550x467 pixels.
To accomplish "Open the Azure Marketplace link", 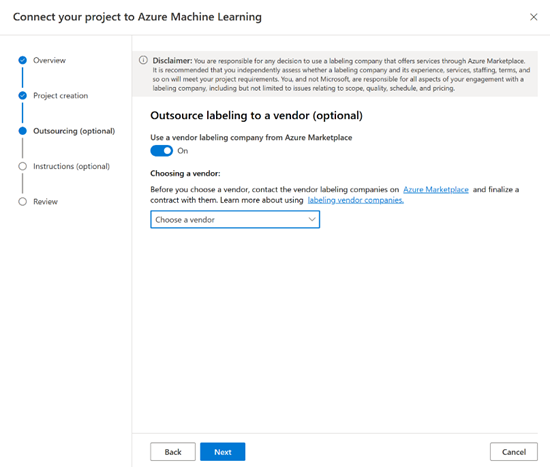I will [x=436, y=189].
